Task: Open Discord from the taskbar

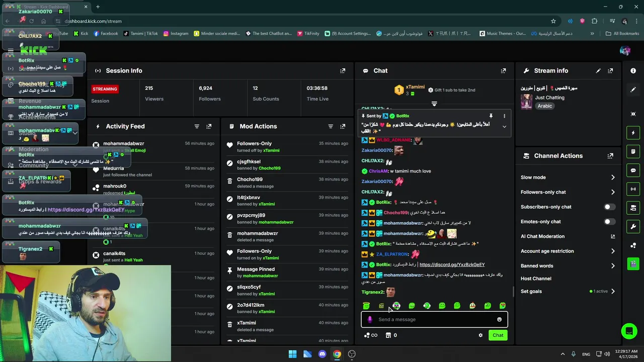Action: click(322, 354)
